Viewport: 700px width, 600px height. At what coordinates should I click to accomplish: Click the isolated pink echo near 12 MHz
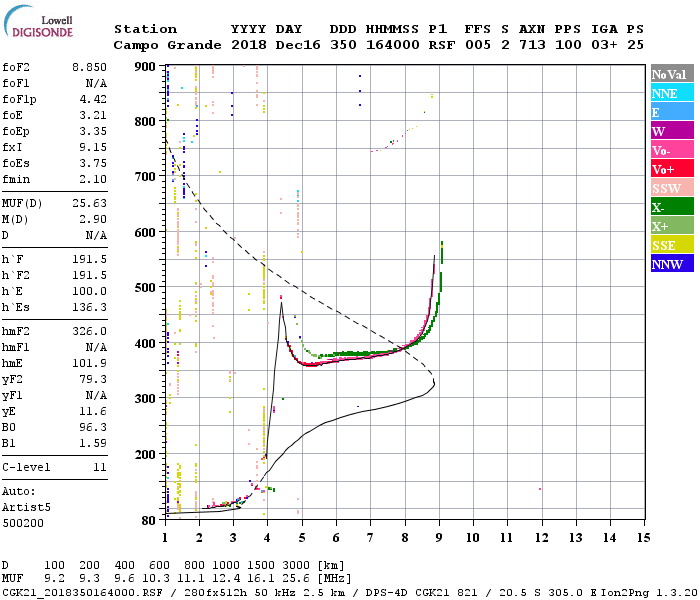click(540, 489)
